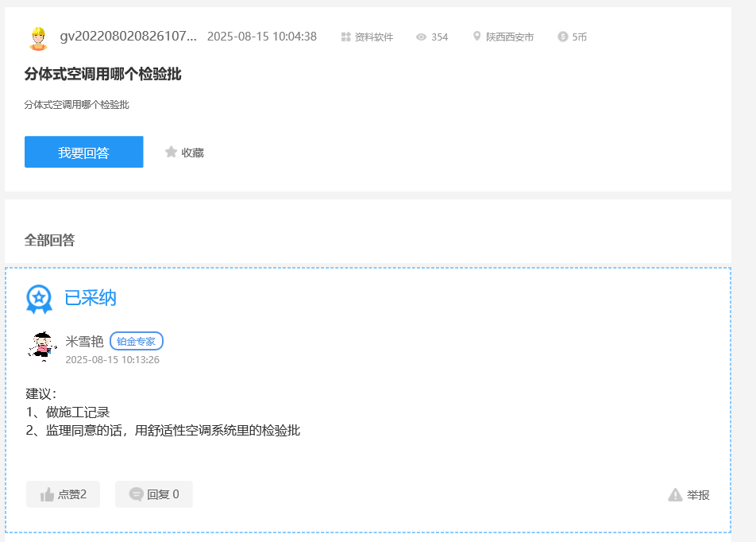Click the 全部回答 heading
The image size is (756, 542).
click(x=50, y=240)
